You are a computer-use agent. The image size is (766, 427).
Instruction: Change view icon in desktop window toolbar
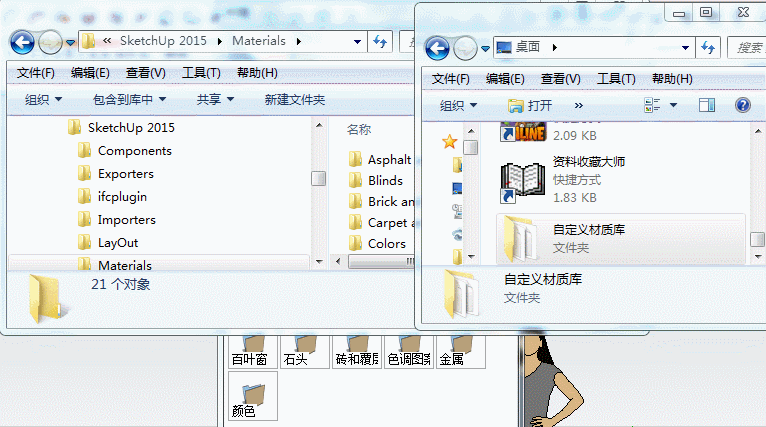pyautogui.click(x=652, y=105)
